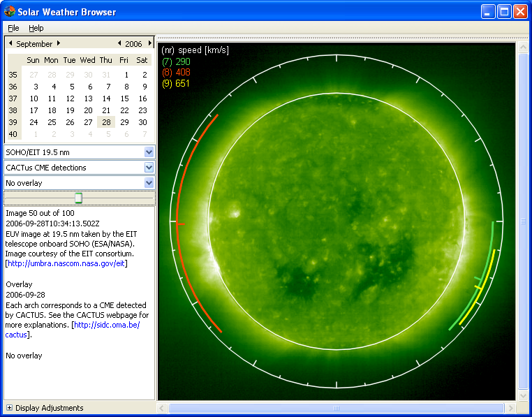Go to next month arrow beside September

59,43
